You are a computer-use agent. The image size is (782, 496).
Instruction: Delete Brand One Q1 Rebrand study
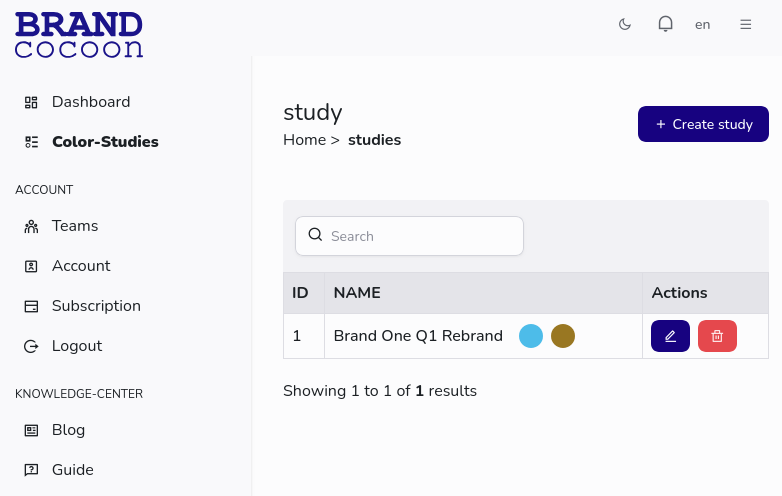tap(717, 336)
